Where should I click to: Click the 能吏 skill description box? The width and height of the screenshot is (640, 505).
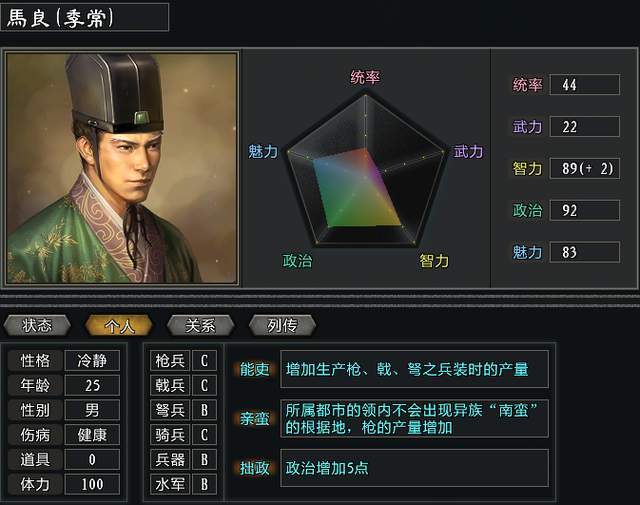click(x=414, y=369)
